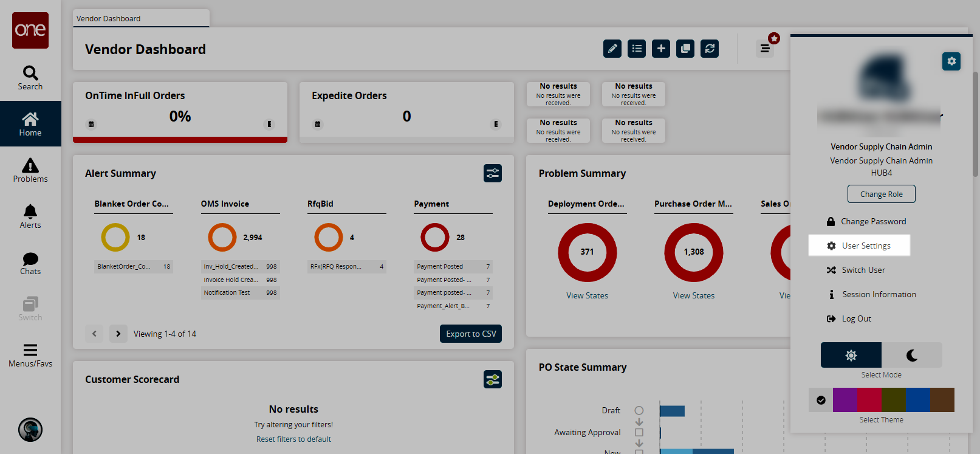Select the default theme with checkmark
This screenshot has width=980, height=454.
point(821,400)
